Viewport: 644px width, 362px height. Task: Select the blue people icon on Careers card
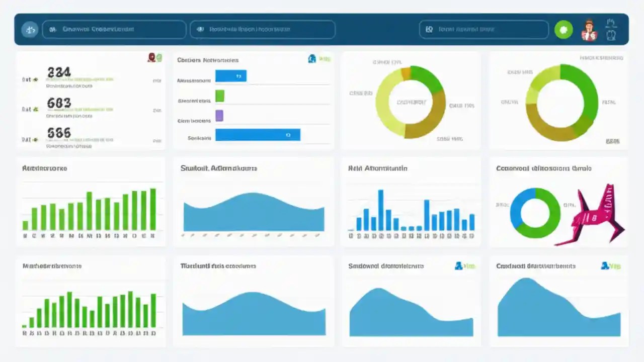312,59
